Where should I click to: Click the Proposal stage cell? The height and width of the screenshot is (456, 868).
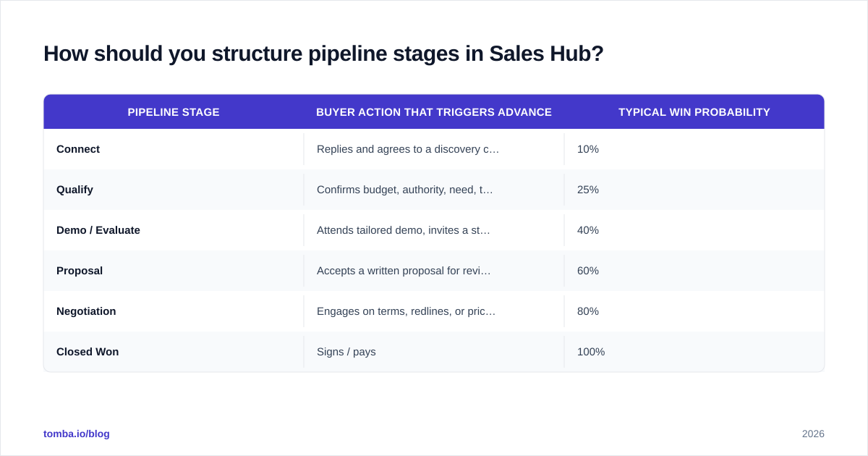click(x=174, y=271)
